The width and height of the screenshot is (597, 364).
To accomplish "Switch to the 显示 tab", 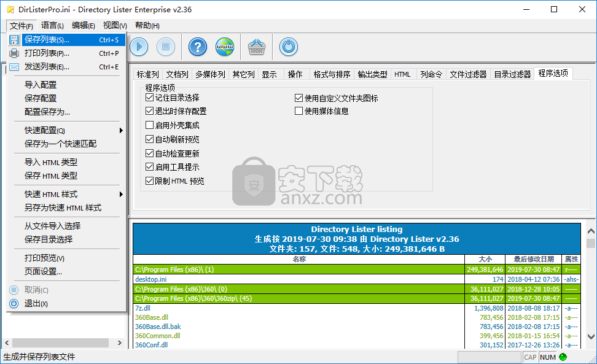I will point(269,74).
